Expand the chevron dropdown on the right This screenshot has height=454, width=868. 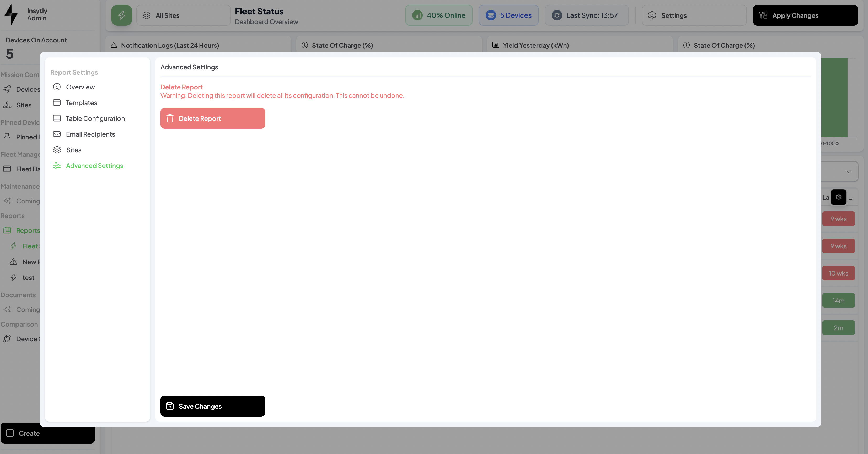click(x=848, y=172)
